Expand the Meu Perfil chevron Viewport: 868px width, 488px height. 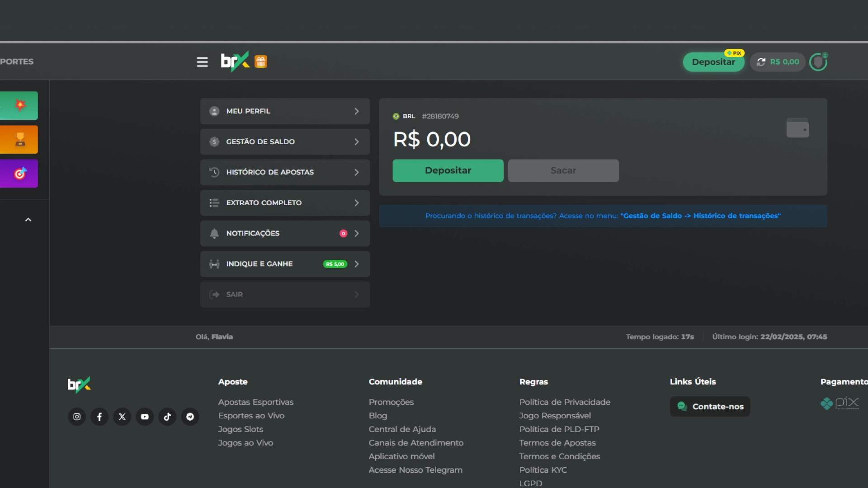[357, 111]
